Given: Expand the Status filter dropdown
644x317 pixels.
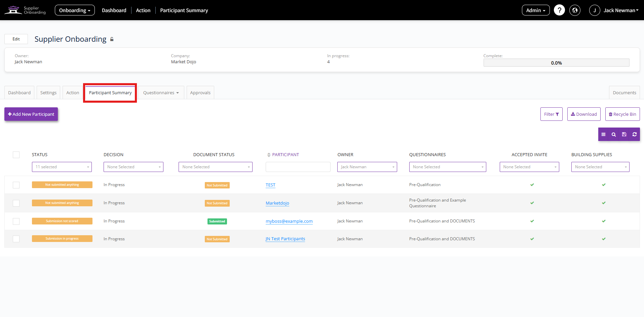Looking at the screenshot, I should point(62,167).
